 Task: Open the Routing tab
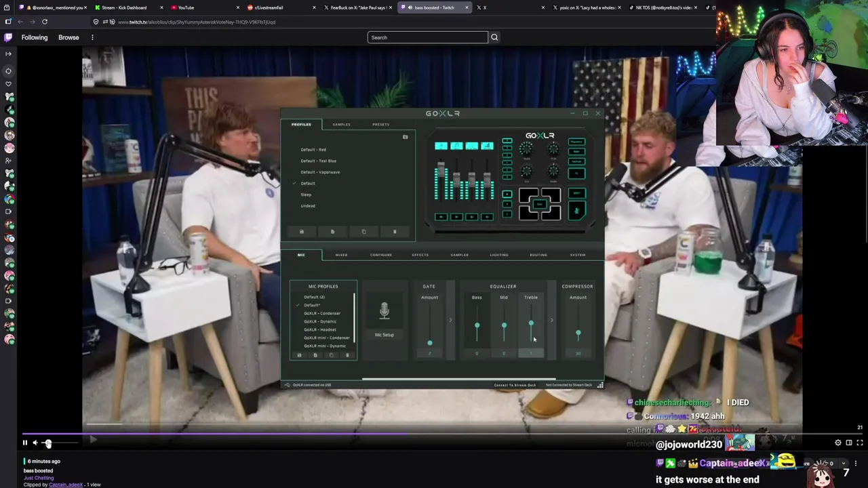point(538,255)
